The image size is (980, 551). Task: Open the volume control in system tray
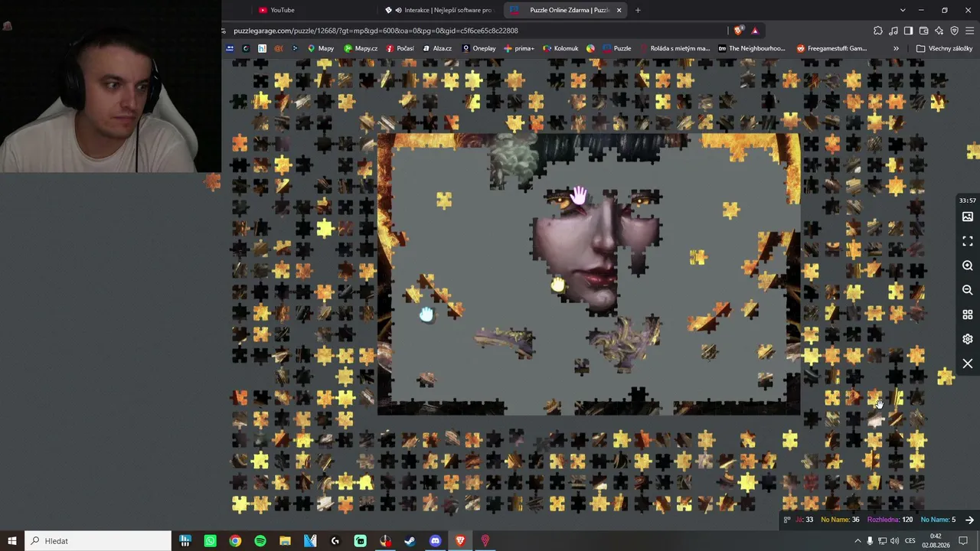tap(895, 541)
